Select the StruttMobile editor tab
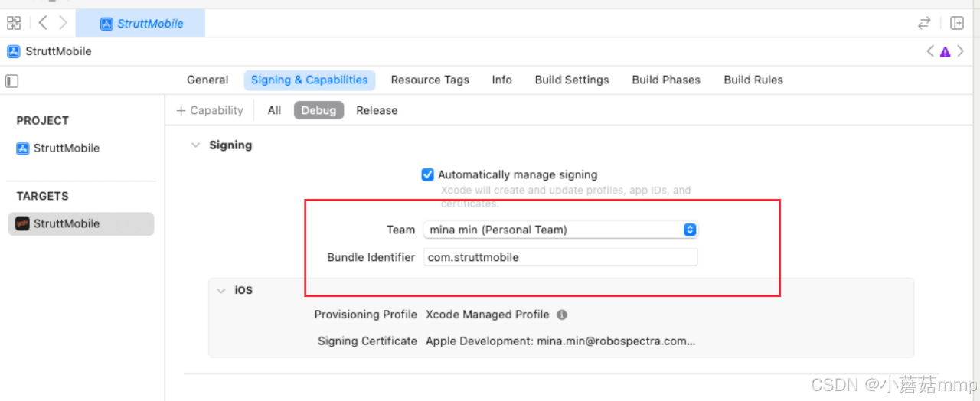This screenshot has width=980, height=401. pos(141,24)
